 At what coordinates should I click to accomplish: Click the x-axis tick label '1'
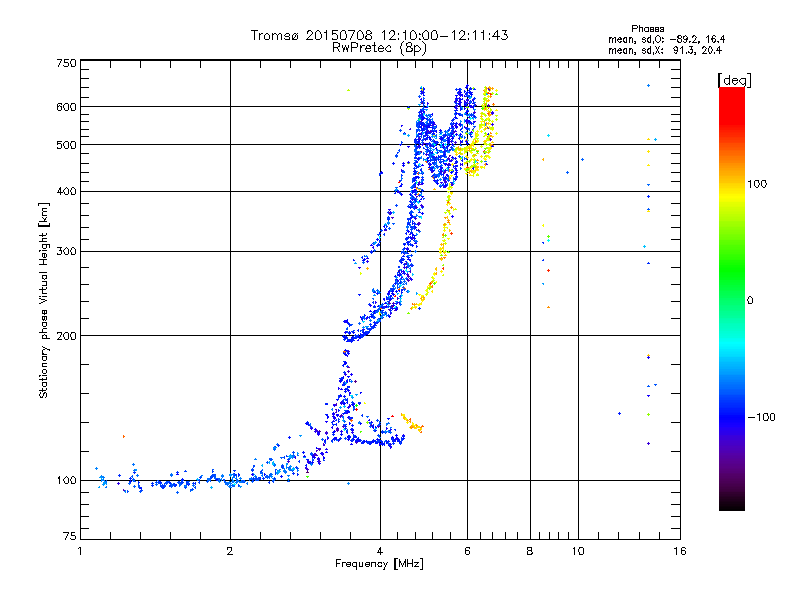point(80,551)
